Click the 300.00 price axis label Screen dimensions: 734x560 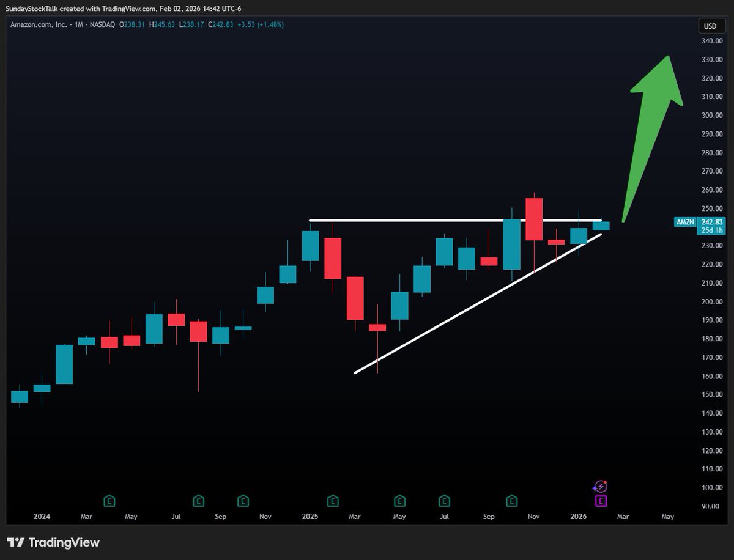(x=712, y=116)
